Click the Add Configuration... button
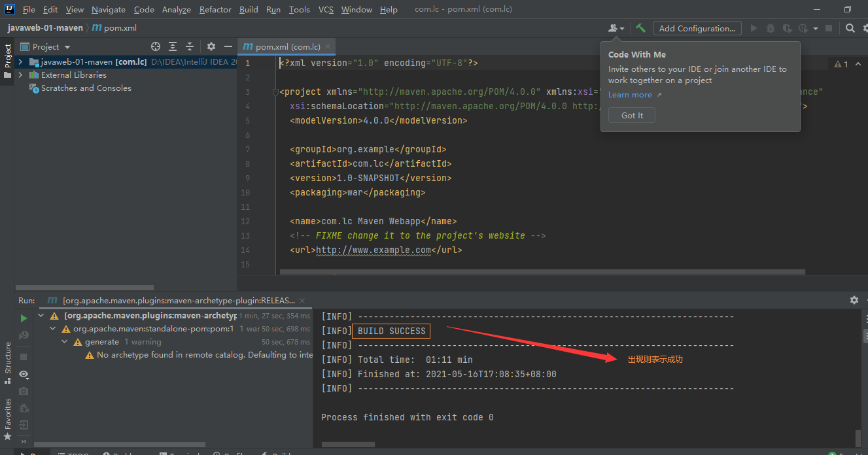Screen dimensions: 868x455 (697, 28)
